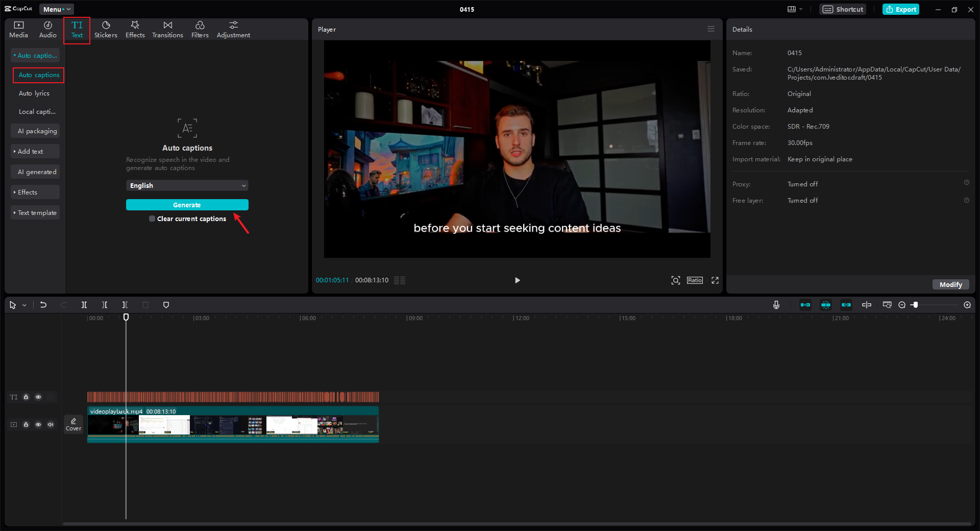Play the video in the Player
Image resolution: width=980 pixels, height=531 pixels.
(517, 280)
